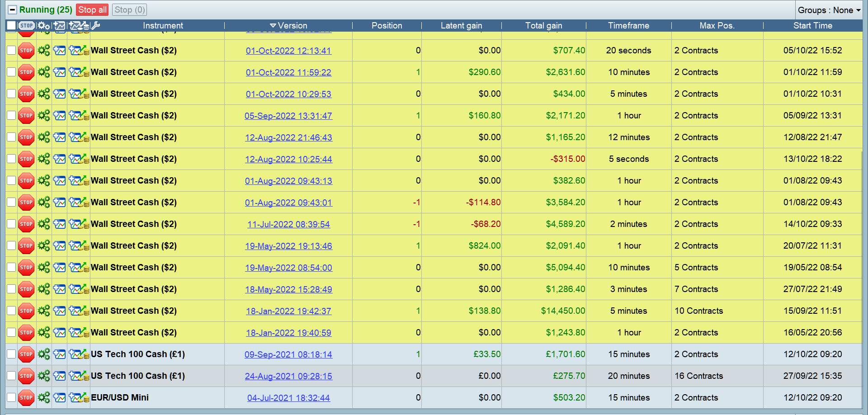
Task: Open version link 18-May-2022 15:28:49
Action: 288,289
